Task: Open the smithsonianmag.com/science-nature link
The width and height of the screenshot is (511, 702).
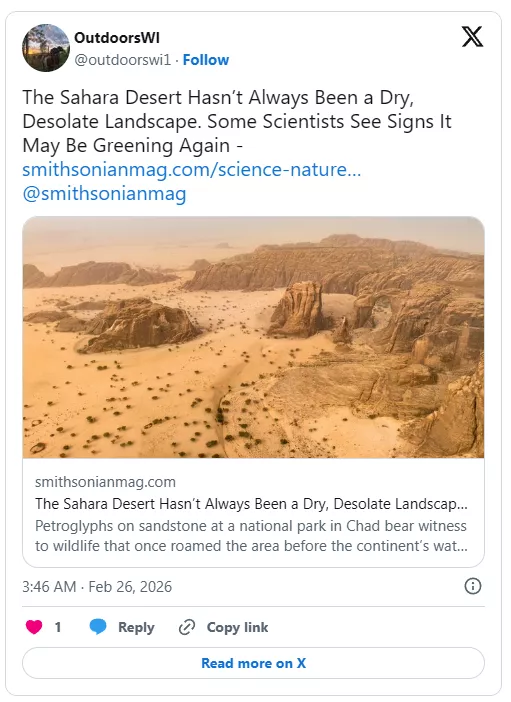Action: (x=192, y=170)
